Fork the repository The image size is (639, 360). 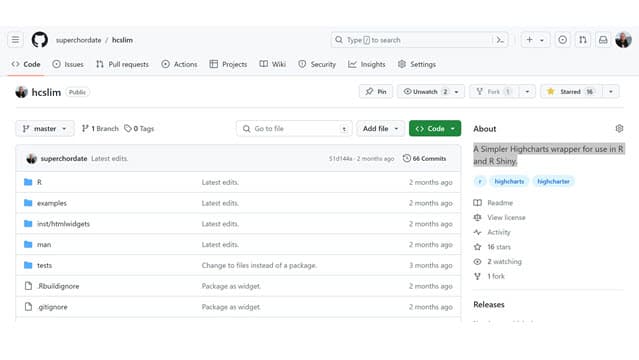tap(494, 92)
